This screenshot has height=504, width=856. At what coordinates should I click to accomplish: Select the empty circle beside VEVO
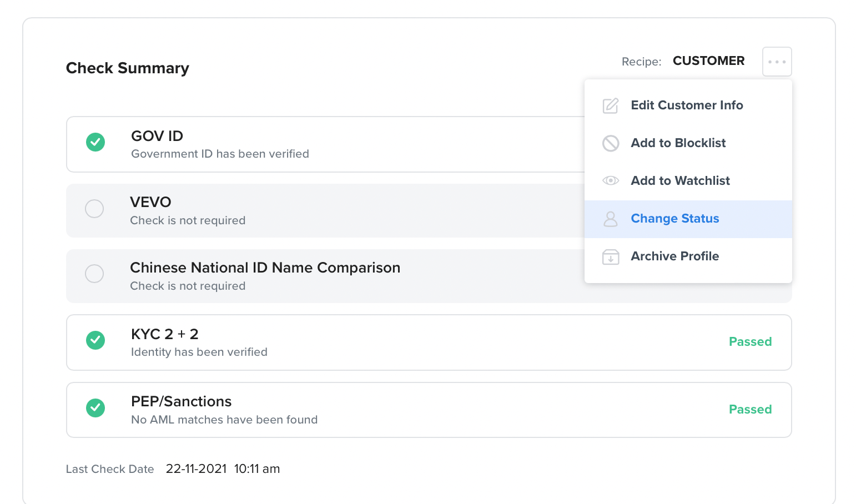[94, 209]
